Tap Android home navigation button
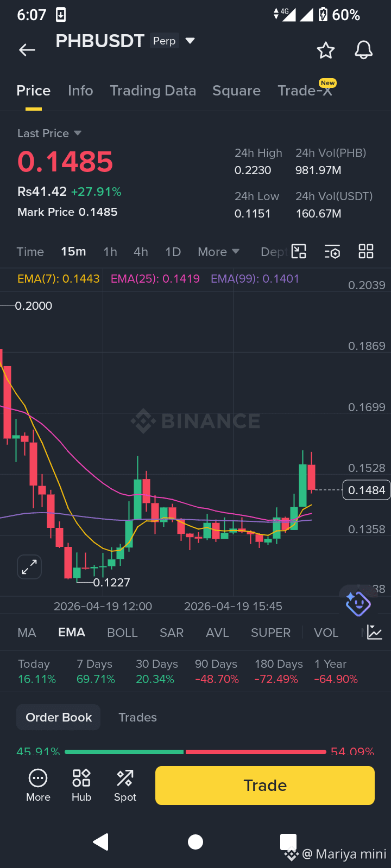This screenshot has width=391, height=868. click(195, 842)
